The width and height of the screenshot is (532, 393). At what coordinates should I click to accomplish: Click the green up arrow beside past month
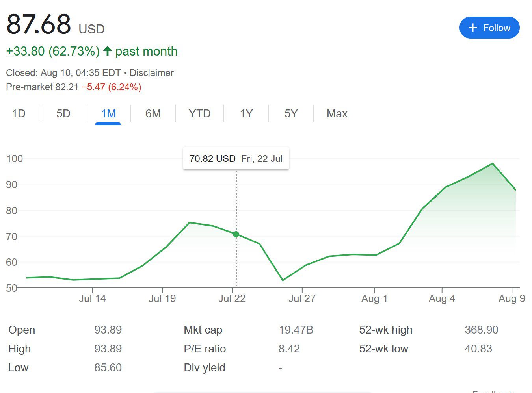(x=107, y=51)
